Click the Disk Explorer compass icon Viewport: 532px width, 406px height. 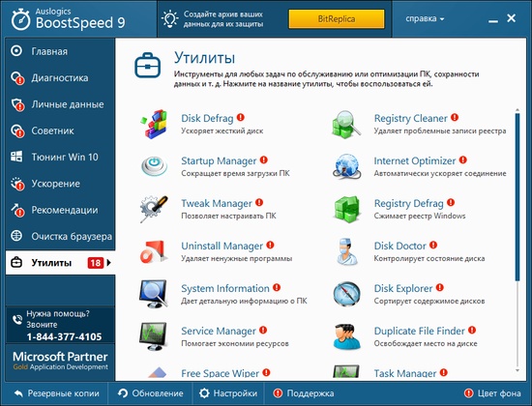pos(346,294)
